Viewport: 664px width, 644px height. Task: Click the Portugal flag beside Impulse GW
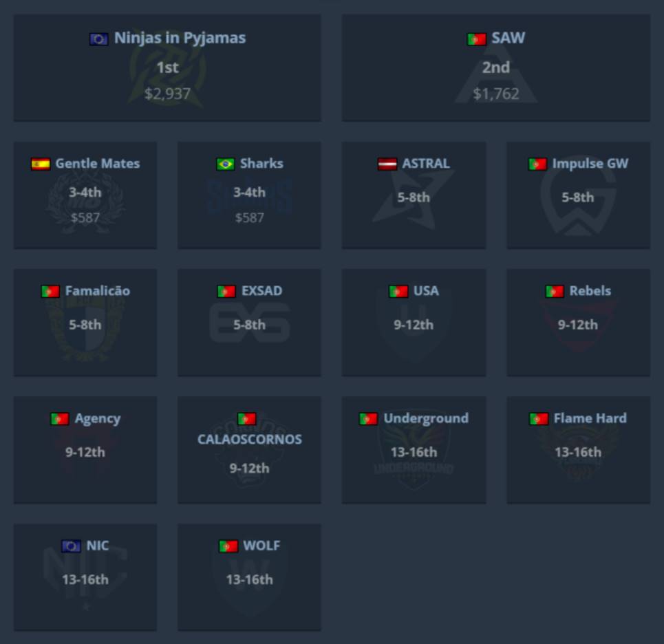[537, 164]
